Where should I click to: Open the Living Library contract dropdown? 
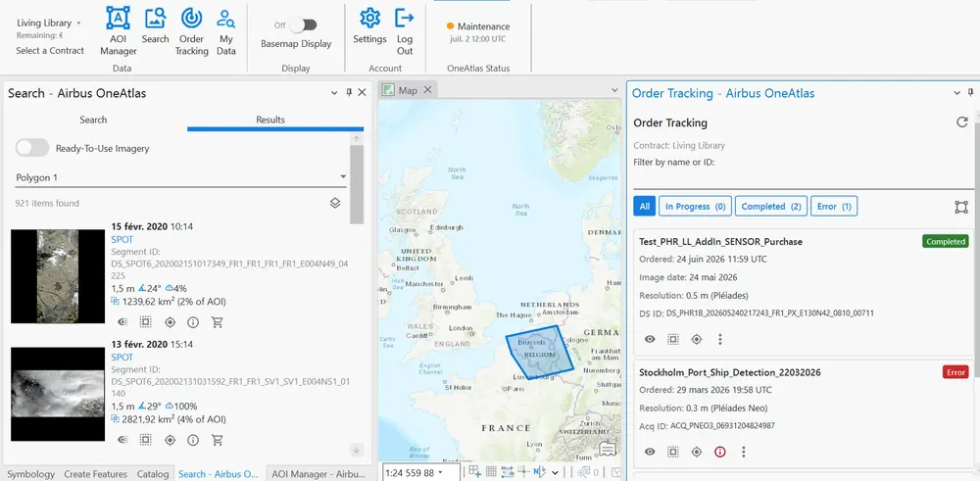click(49, 24)
